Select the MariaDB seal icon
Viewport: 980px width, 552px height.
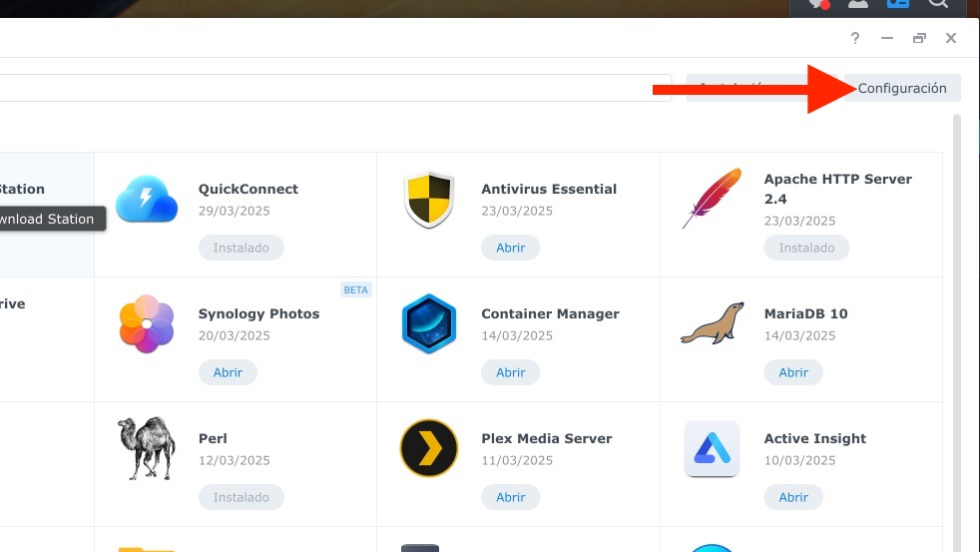pyautogui.click(x=712, y=323)
